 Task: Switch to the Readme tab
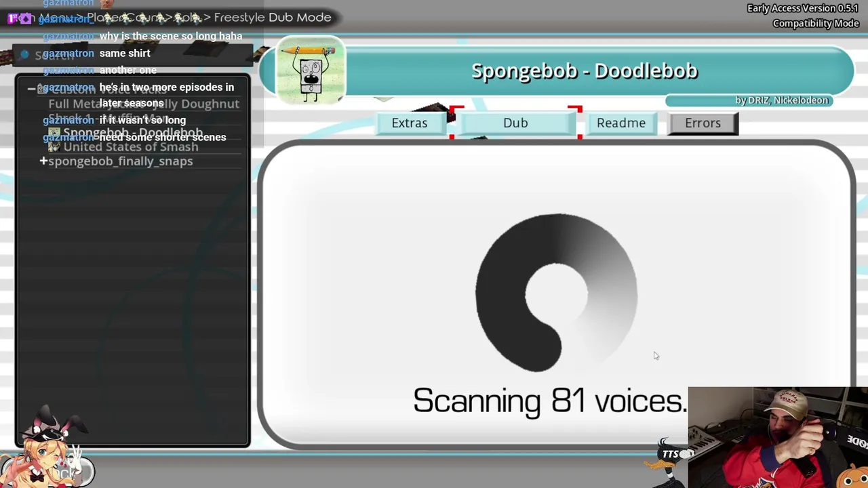coord(621,123)
